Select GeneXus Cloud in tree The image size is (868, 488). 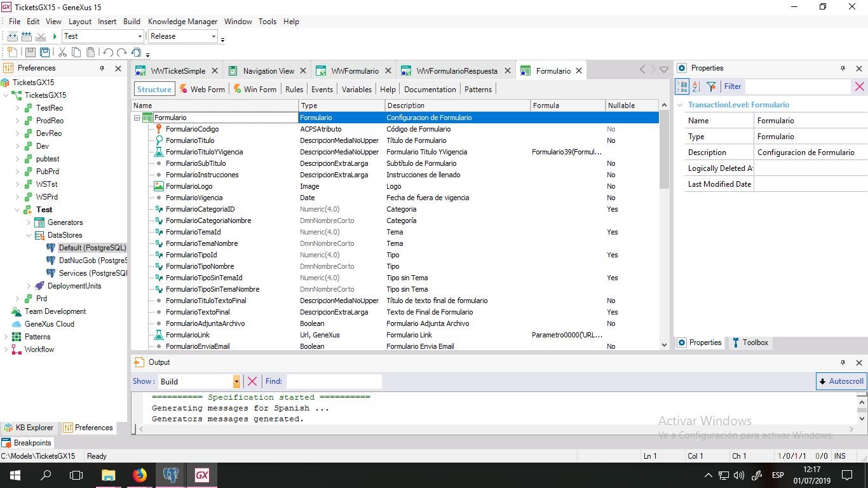click(x=50, y=324)
